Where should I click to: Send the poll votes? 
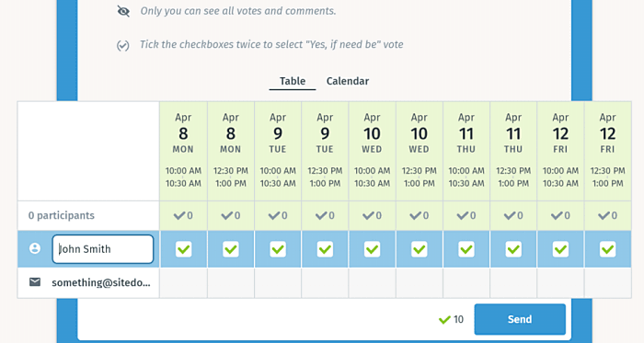[x=520, y=319]
